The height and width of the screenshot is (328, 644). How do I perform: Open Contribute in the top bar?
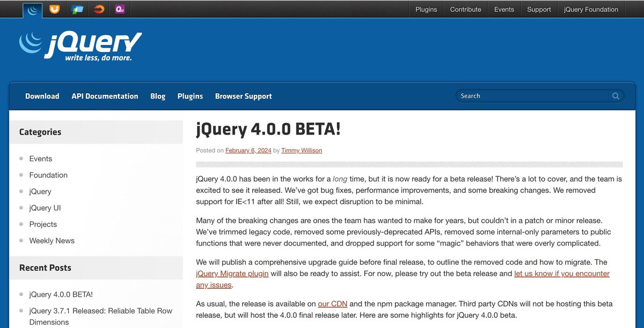click(x=465, y=9)
